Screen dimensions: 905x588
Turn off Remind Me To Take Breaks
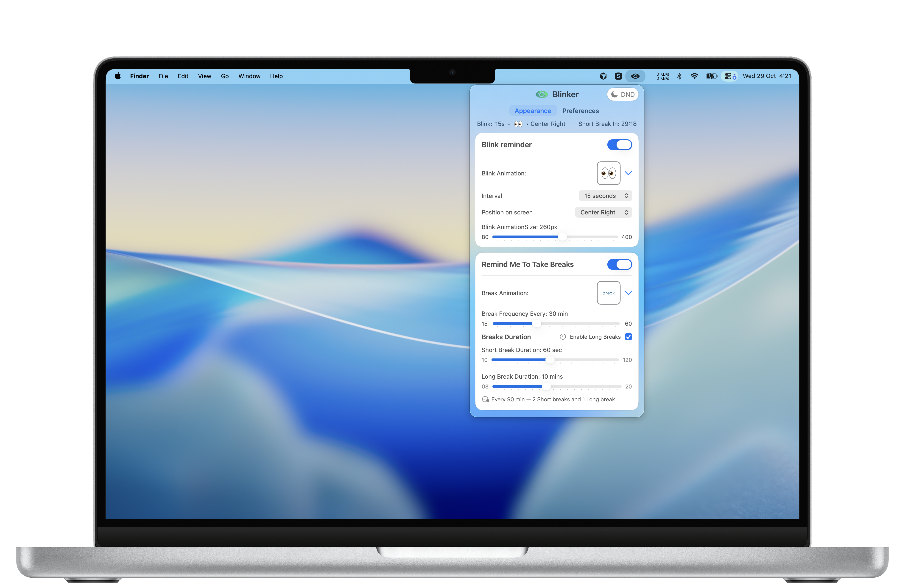(619, 264)
